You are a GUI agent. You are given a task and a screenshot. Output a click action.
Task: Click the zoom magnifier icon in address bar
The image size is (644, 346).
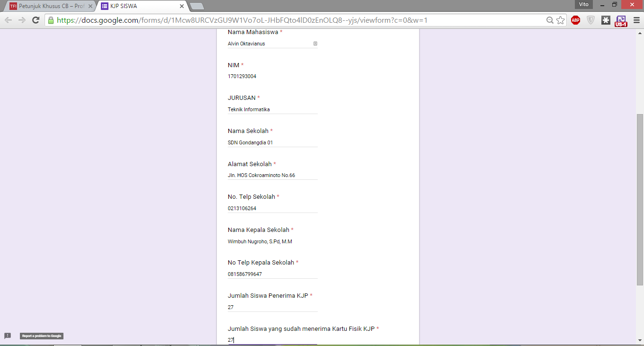[550, 20]
